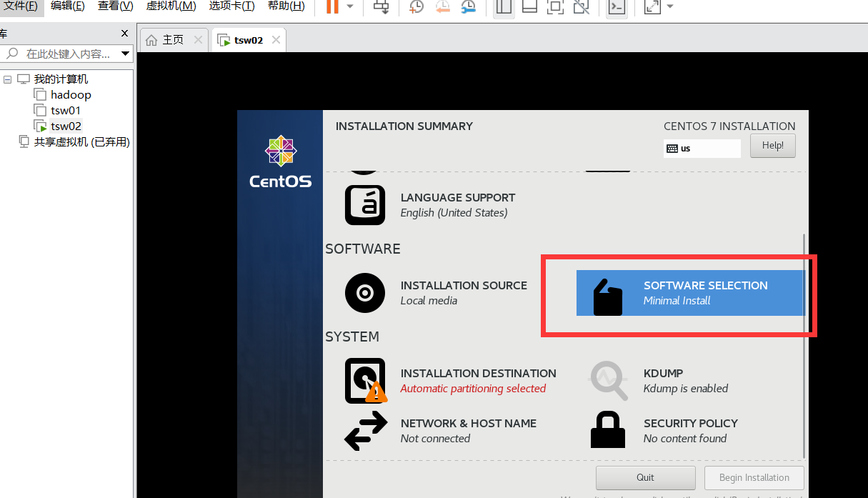
Task: Click the installer's vertical scrollbar
Action: click(x=805, y=345)
